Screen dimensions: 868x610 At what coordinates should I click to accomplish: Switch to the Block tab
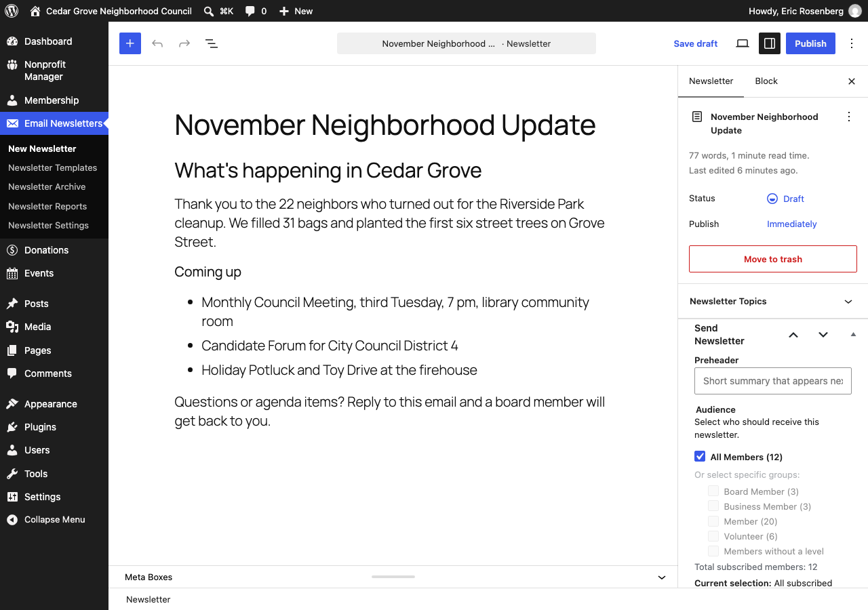pyautogui.click(x=766, y=81)
